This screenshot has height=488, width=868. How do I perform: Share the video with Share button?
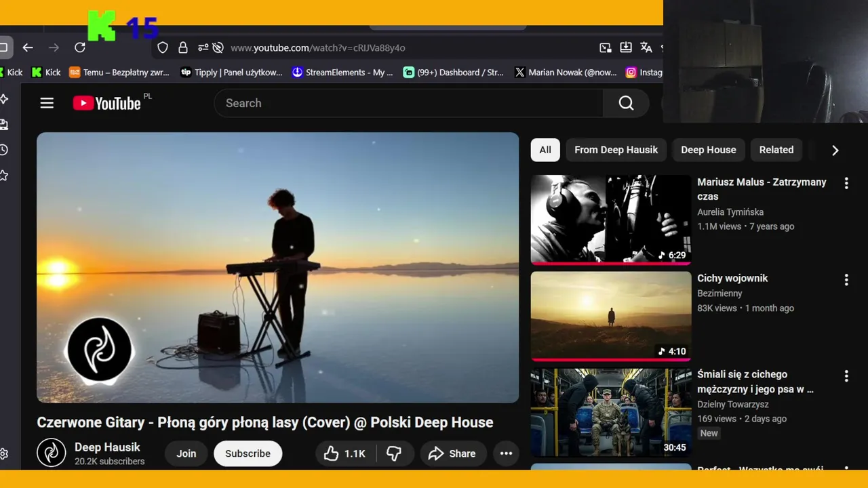(x=452, y=453)
